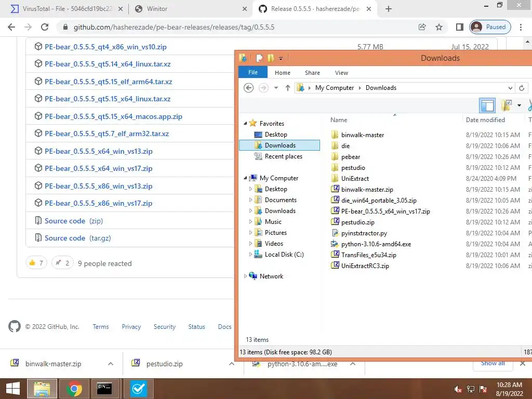
Task: Open pestudio.zip download options chevron
Action: click(x=231, y=364)
